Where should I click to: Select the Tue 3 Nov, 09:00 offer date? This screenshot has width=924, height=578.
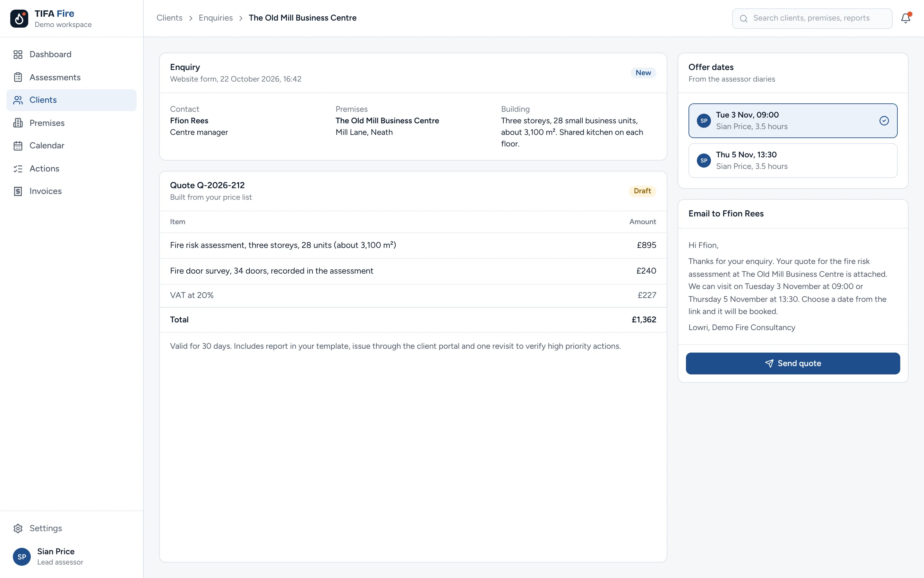point(793,121)
